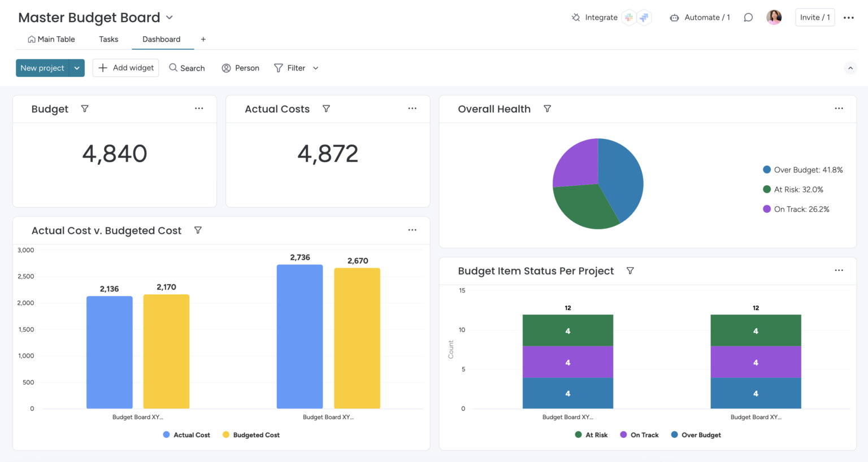Click the Main Table home icon
This screenshot has height=462, width=868.
tap(32, 40)
